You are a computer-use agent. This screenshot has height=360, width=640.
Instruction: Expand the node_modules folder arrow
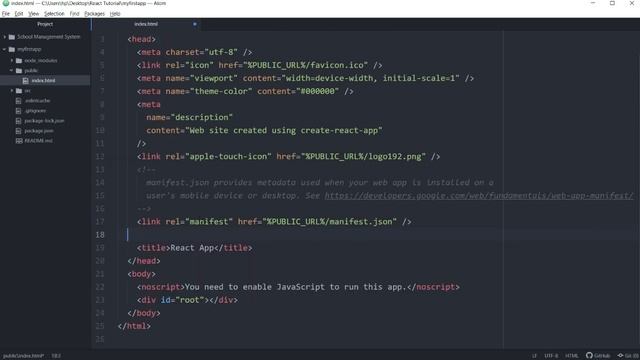coord(12,61)
